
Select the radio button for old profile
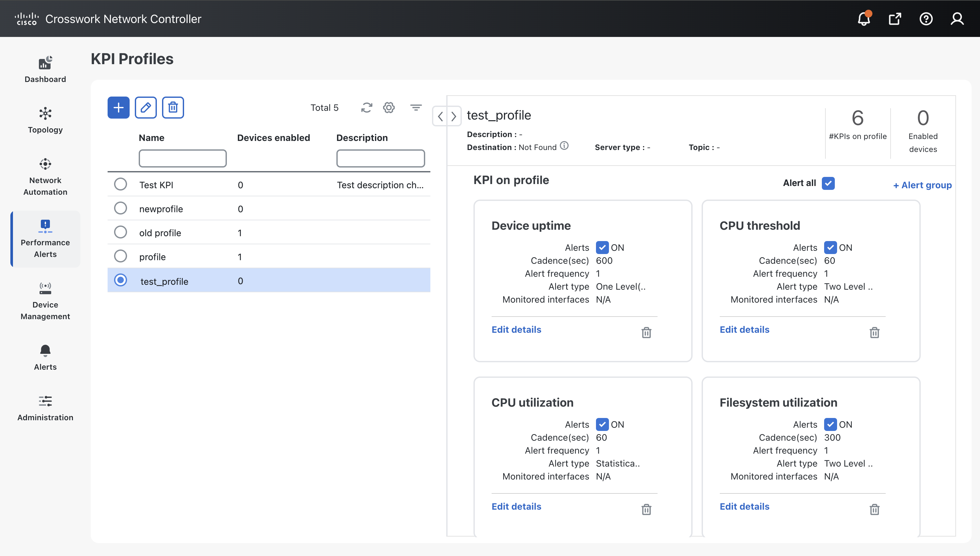pos(120,232)
